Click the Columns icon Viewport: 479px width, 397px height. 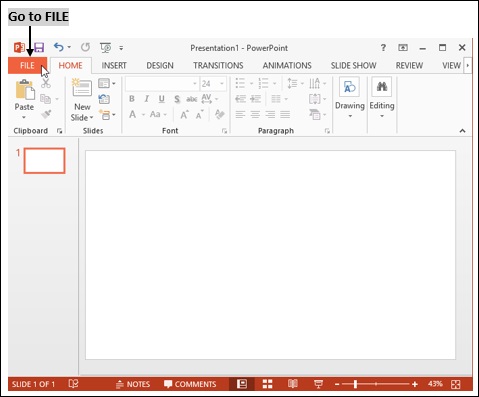pyautogui.click(x=276, y=99)
